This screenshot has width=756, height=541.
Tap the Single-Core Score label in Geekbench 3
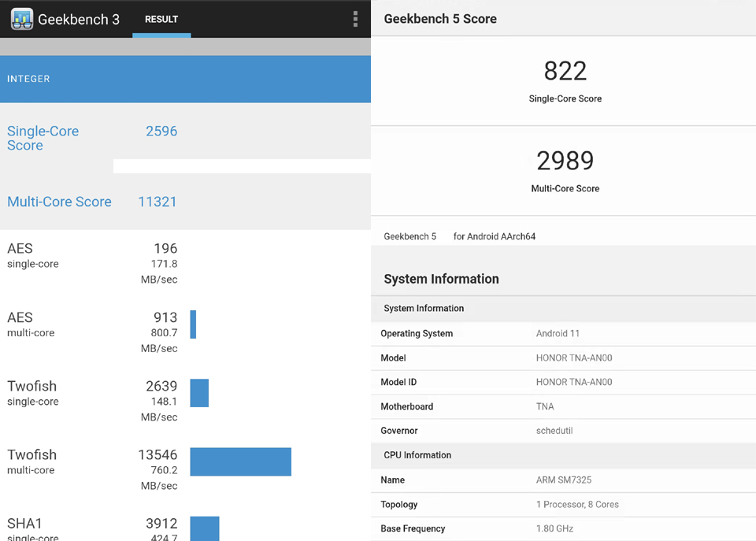43,138
